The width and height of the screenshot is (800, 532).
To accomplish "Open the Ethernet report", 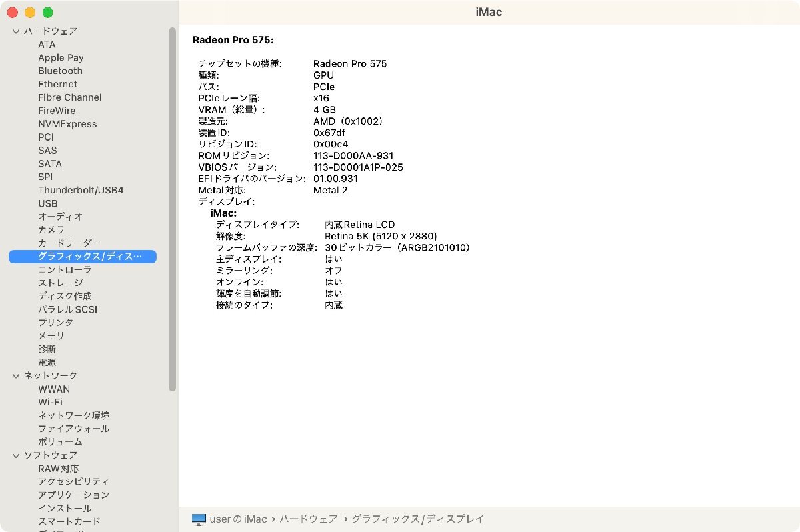I will [57, 84].
